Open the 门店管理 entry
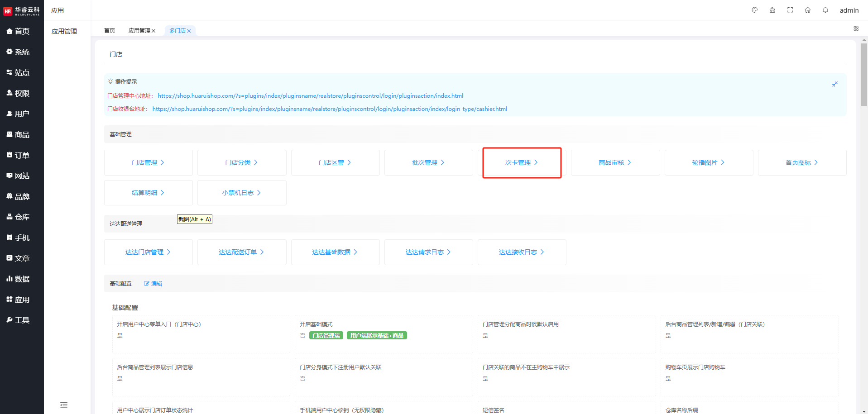The height and width of the screenshot is (414, 868). 148,162
